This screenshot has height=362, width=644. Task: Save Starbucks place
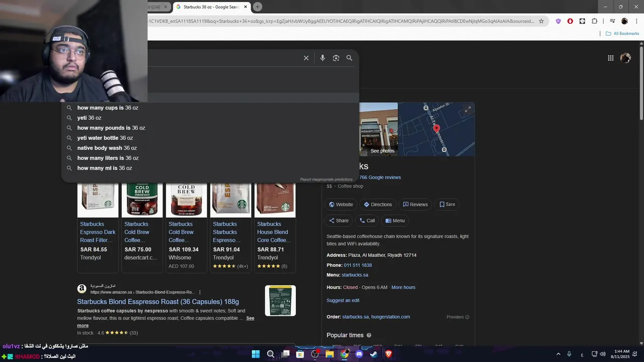click(447, 205)
